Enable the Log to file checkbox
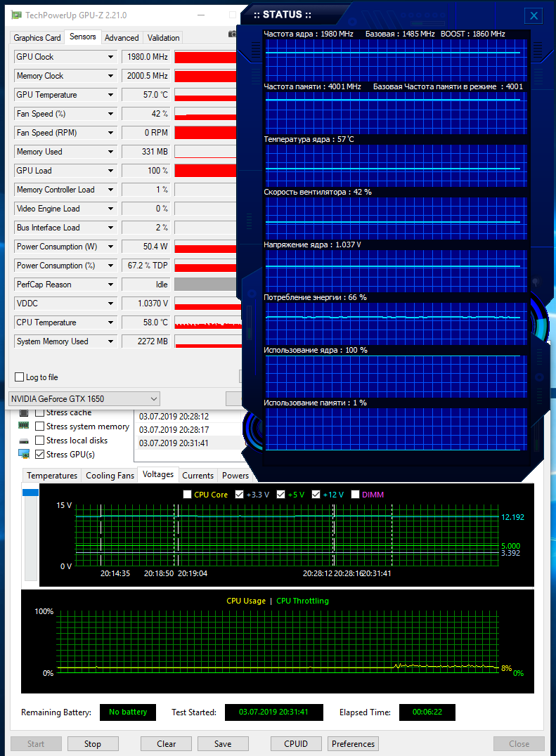The height and width of the screenshot is (756, 556). [20, 377]
